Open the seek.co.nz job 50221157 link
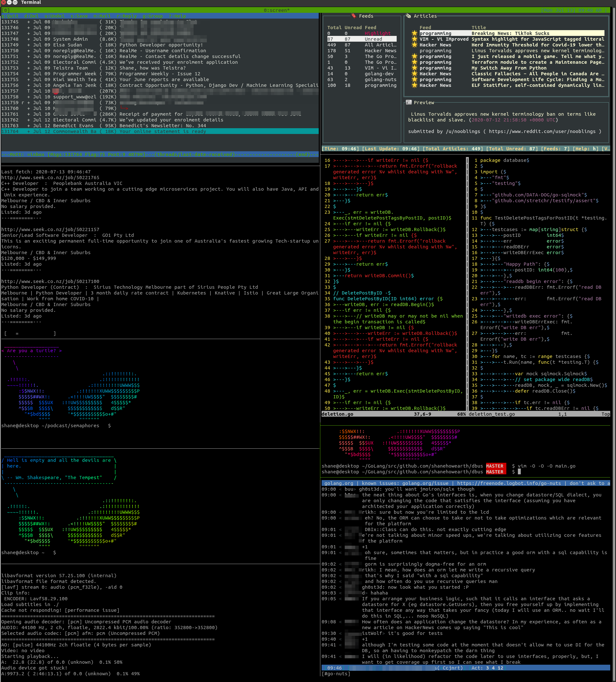616x682 pixels. coord(50,229)
